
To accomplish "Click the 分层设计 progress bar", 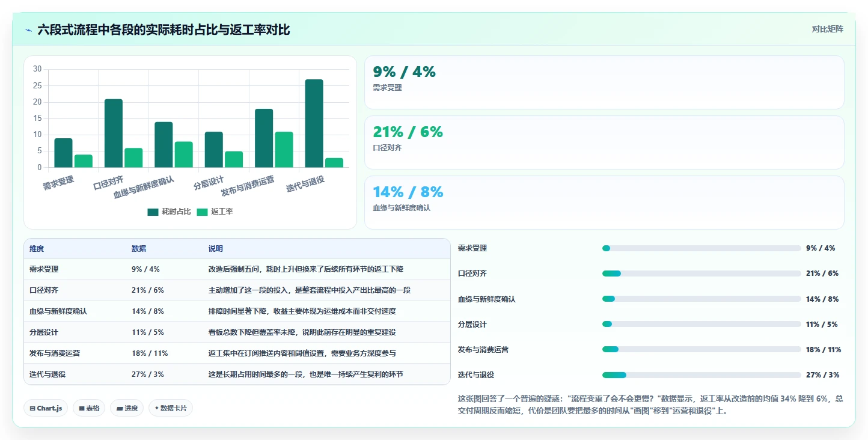I will [701, 324].
